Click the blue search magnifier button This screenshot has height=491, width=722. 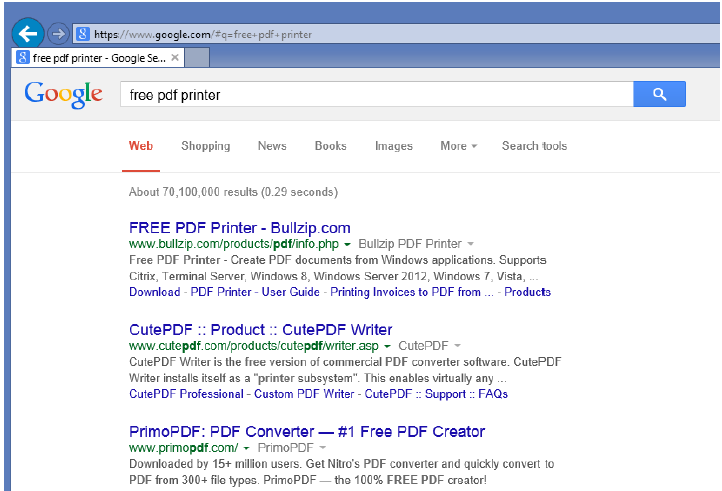point(659,94)
